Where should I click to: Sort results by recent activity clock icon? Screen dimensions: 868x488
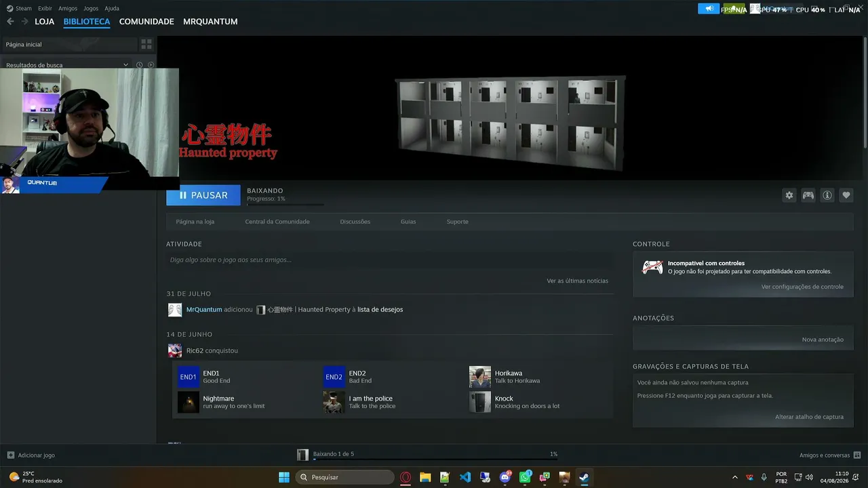point(139,65)
